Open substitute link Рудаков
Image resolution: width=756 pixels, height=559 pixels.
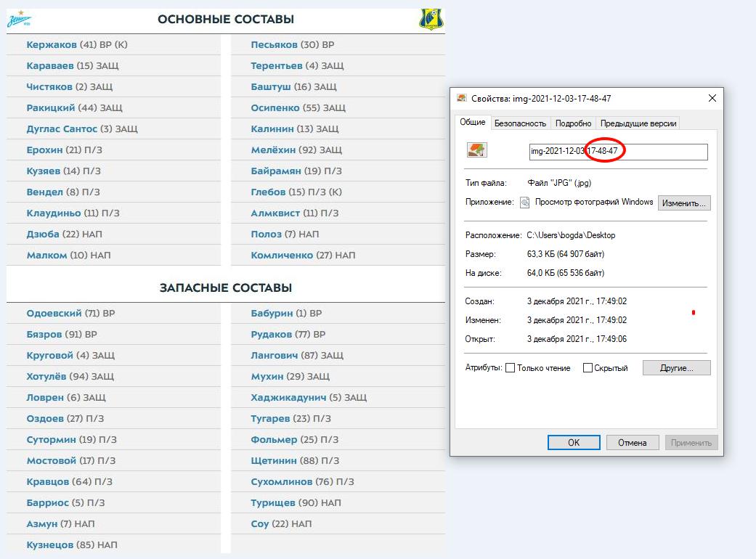click(x=272, y=335)
